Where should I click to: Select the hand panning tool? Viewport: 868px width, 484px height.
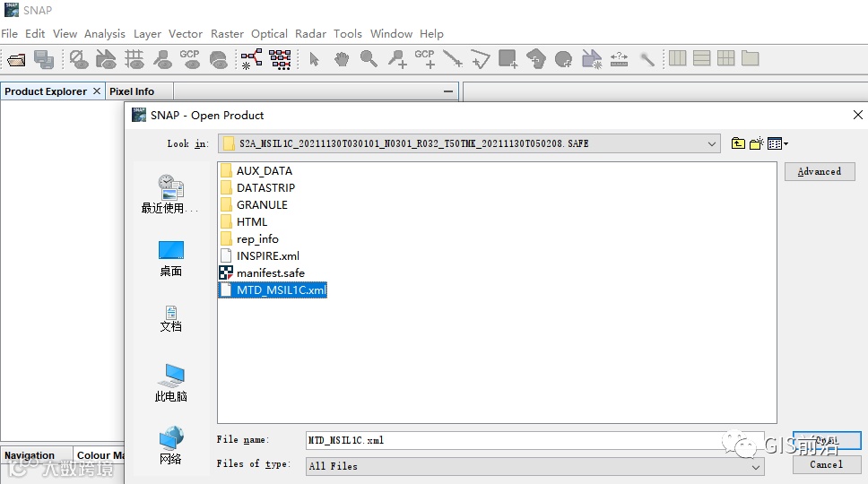click(343, 58)
